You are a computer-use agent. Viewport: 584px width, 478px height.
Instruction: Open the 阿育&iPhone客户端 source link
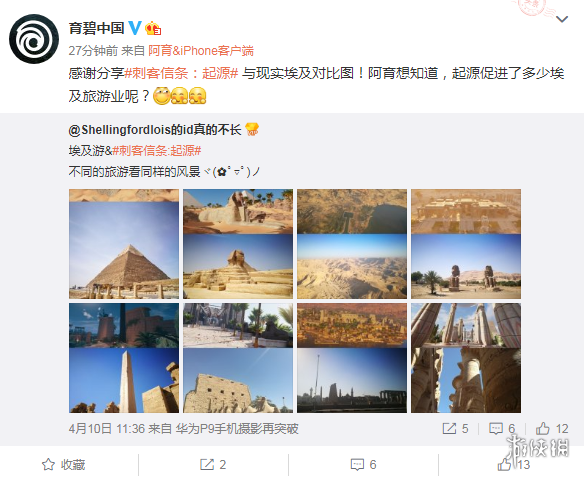point(201,51)
